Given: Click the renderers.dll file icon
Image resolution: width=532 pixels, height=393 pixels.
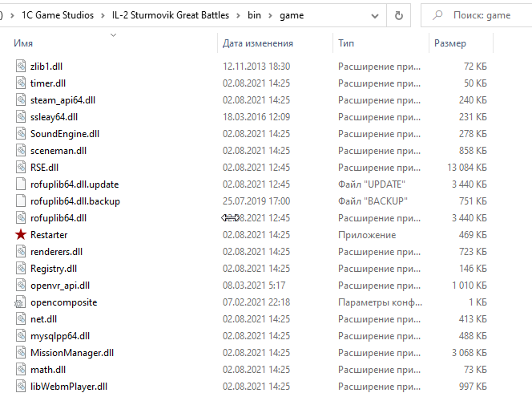Looking at the screenshot, I should (x=21, y=252).
